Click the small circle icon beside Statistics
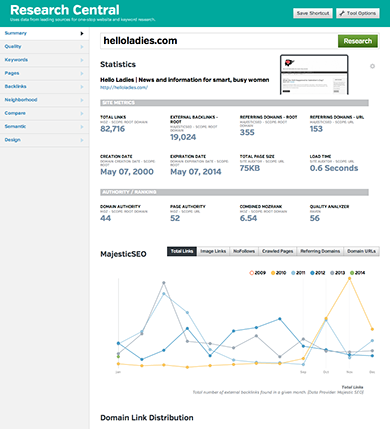Screen dimensions: 390x429 coord(372,66)
